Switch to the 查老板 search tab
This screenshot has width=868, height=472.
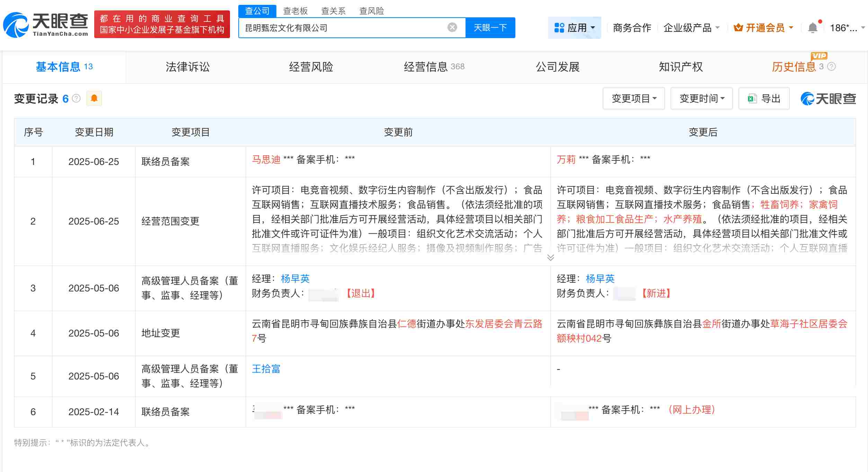coord(295,11)
